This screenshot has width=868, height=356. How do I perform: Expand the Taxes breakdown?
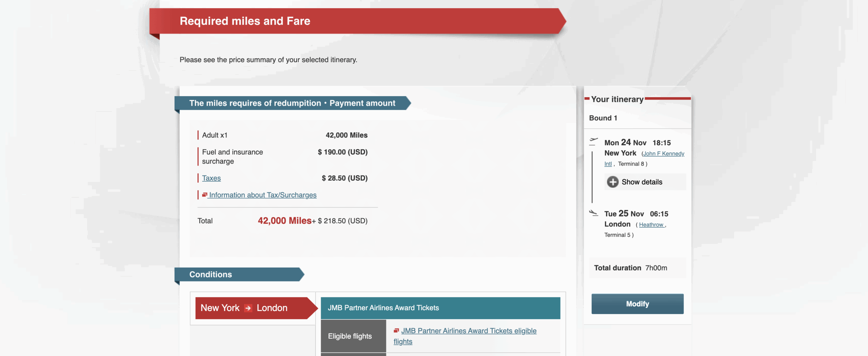coord(211,178)
